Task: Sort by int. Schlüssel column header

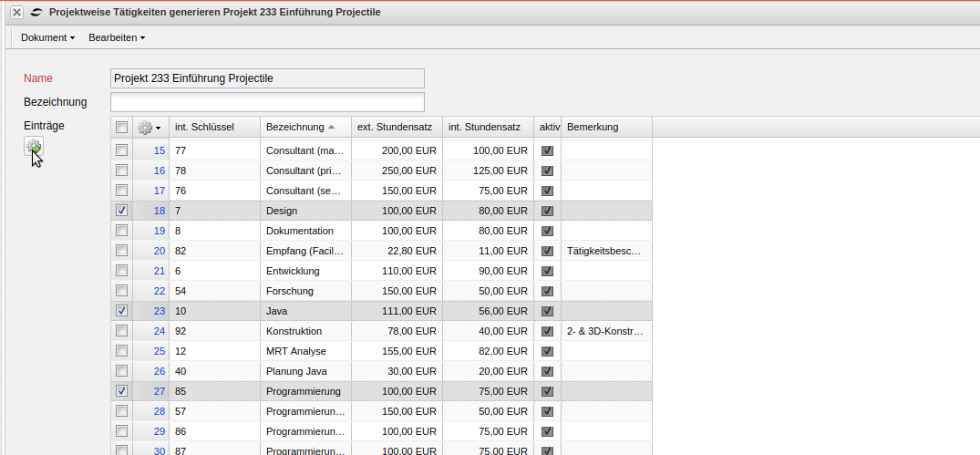Action: click(x=204, y=128)
